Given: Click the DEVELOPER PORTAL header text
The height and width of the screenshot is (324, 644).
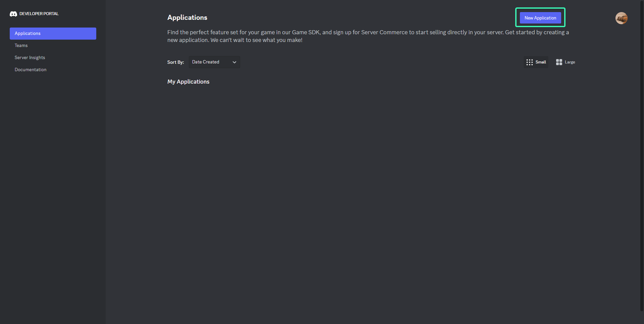Looking at the screenshot, I should 39,14.
